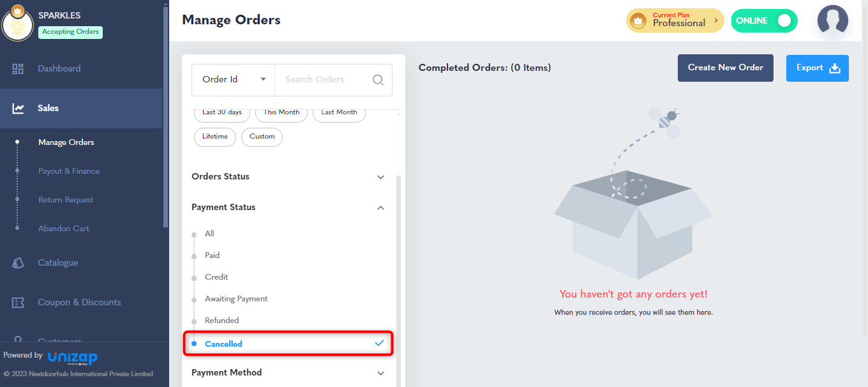Select the Paid payment status
868x387 pixels.
click(x=212, y=255)
